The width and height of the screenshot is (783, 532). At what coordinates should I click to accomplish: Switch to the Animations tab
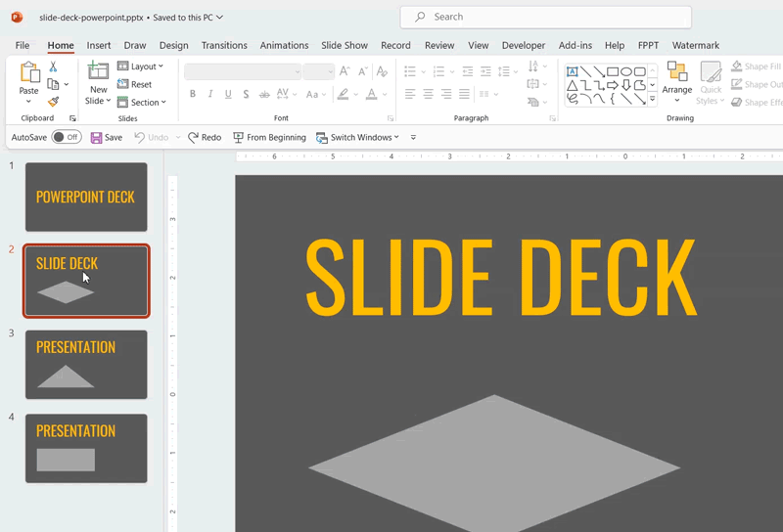[x=284, y=45]
